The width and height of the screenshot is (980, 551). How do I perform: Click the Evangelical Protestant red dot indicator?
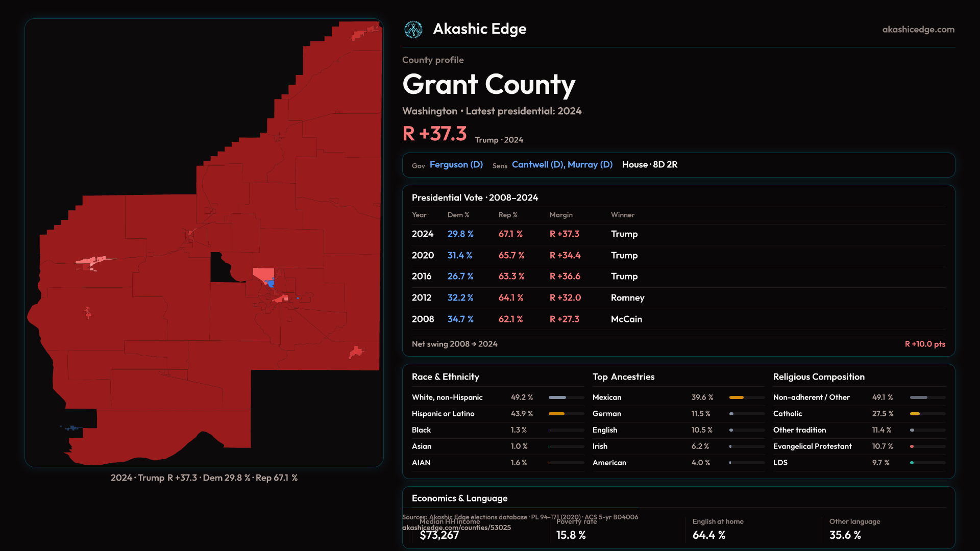pos(912,446)
